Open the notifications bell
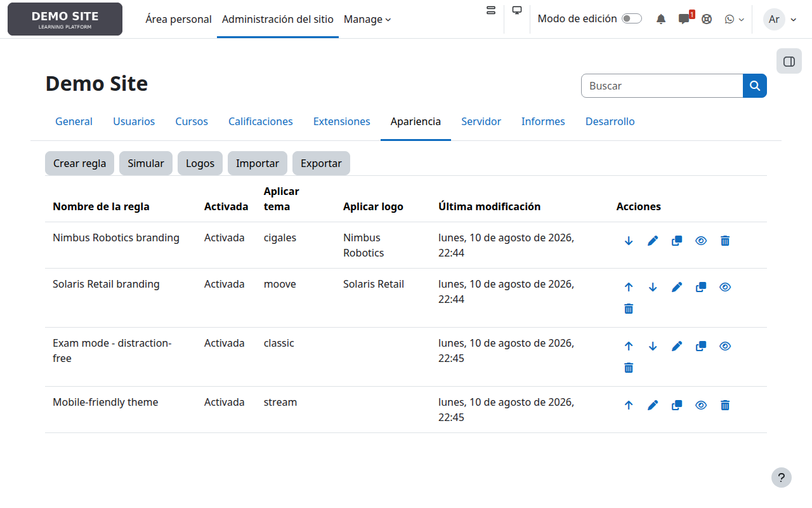The width and height of the screenshot is (812, 508). point(661,19)
